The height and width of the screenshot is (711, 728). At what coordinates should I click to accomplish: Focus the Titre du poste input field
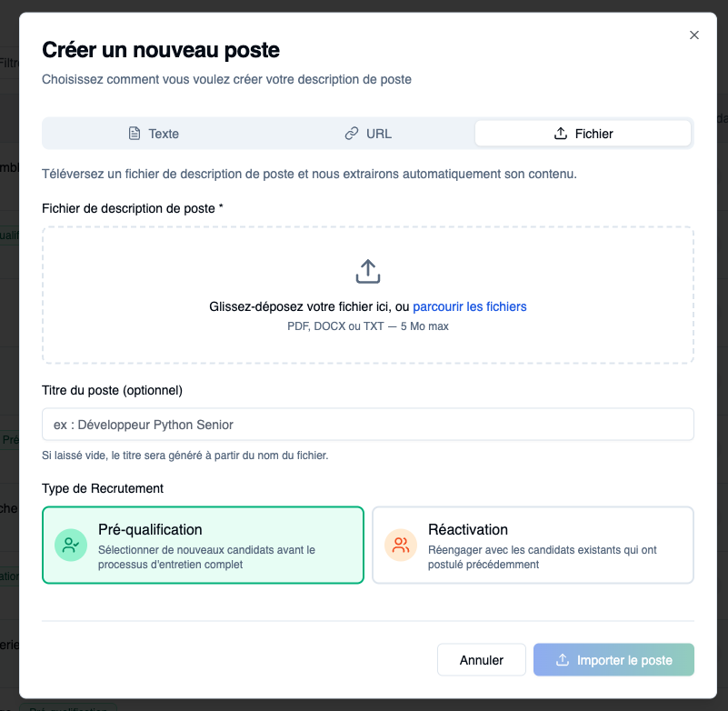(367, 425)
